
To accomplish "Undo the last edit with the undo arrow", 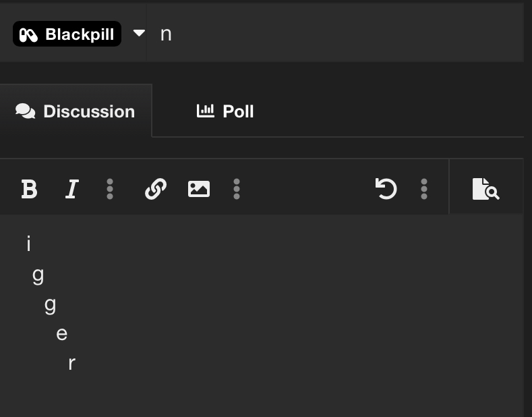I will pos(386,188).
